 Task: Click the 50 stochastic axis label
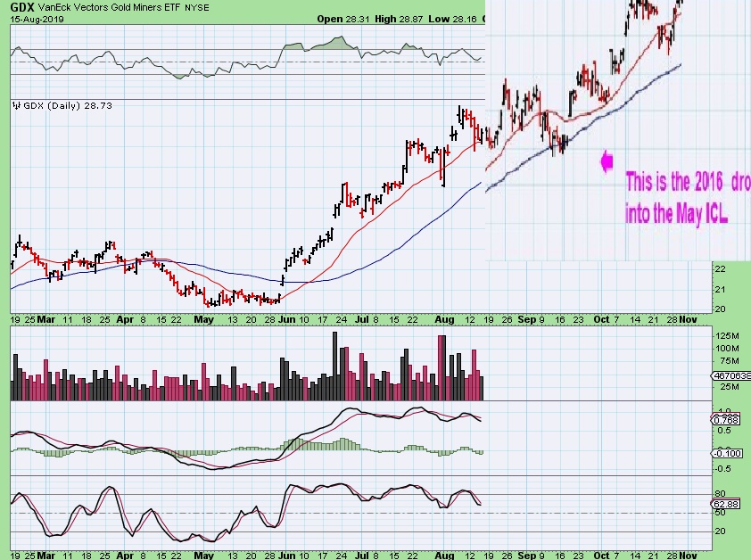pos(720,513)
